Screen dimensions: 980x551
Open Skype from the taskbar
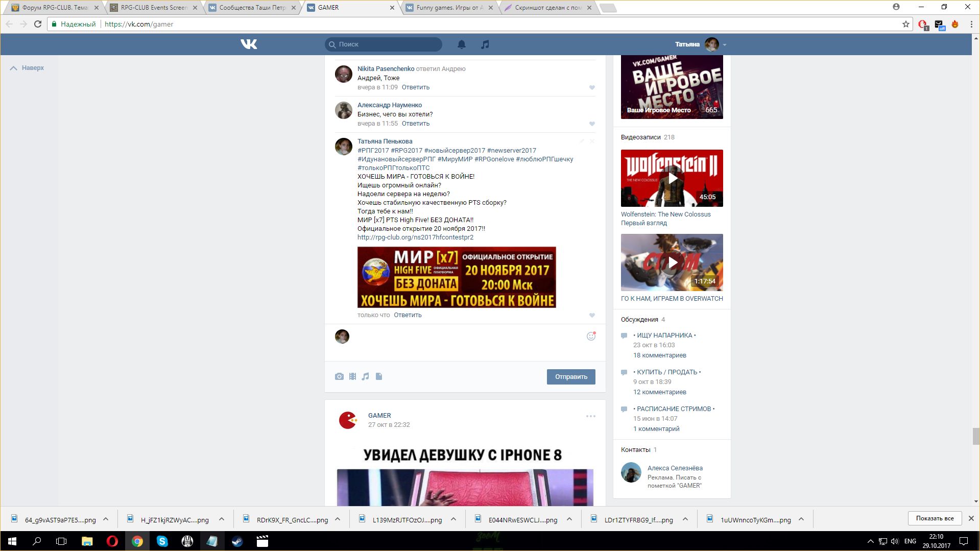pyautogui.click(x=162, y=541)
